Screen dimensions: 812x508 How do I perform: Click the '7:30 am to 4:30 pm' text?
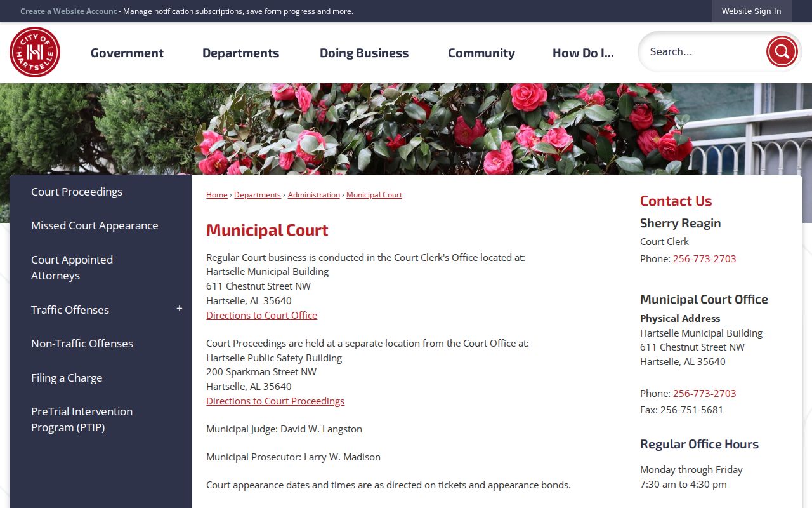pyautogui.click(x=683, y=484)
